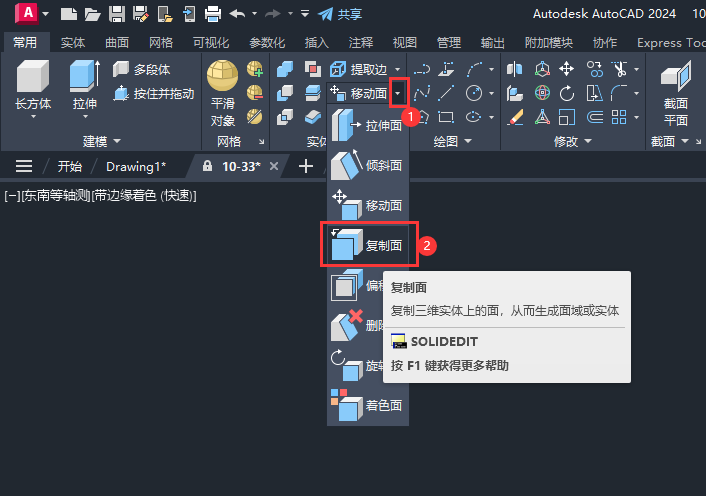Select the line drawing tool

tap(446, 93)
